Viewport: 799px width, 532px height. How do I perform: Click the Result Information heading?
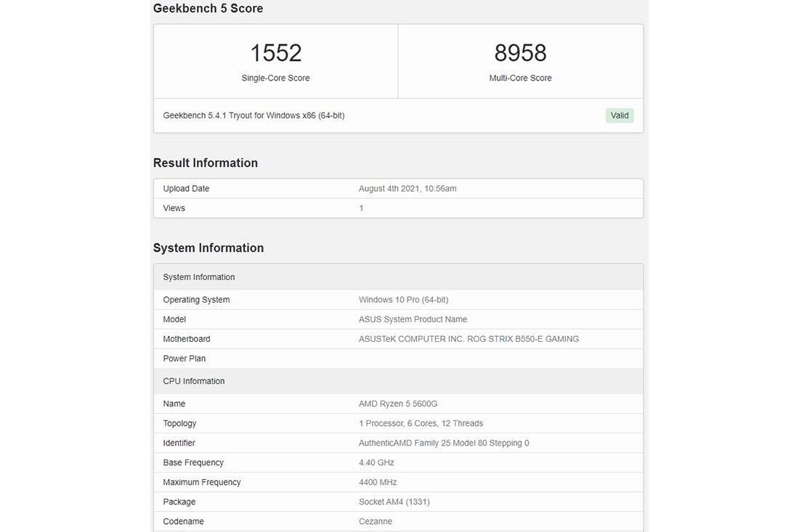click(205, 163)
